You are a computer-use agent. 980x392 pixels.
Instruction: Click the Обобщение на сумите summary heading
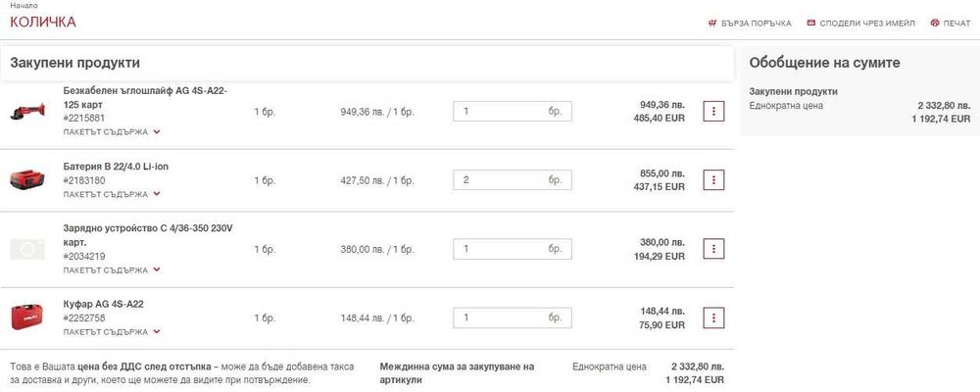[824, 63]
